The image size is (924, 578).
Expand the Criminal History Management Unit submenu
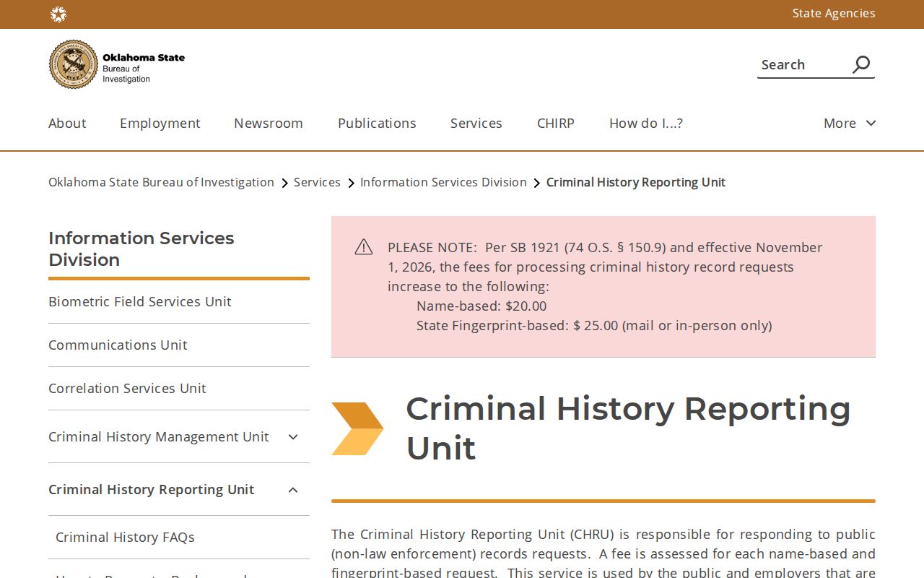(293, 436)
